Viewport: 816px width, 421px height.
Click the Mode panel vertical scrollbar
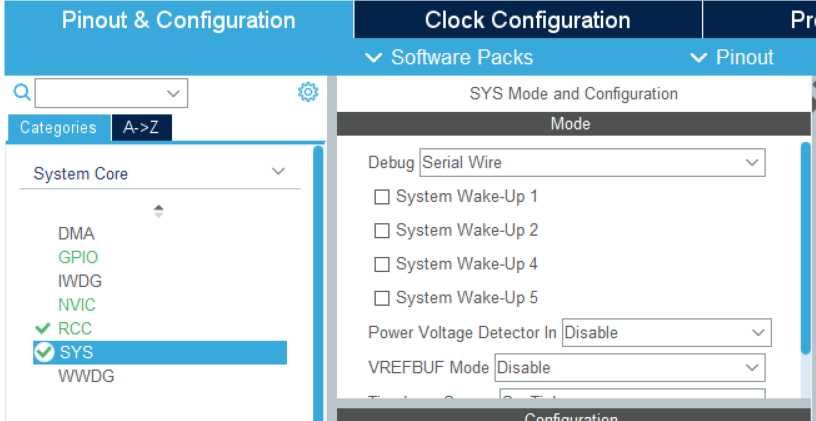806,248
